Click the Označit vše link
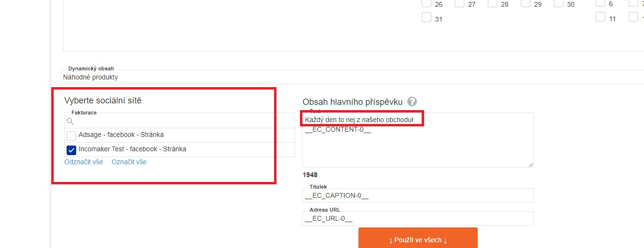 [129, 162]
